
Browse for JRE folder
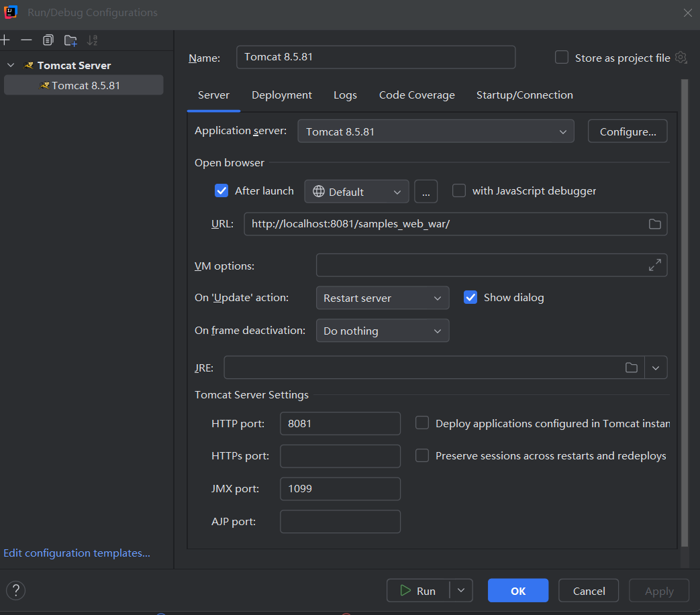tap(632, 368)
